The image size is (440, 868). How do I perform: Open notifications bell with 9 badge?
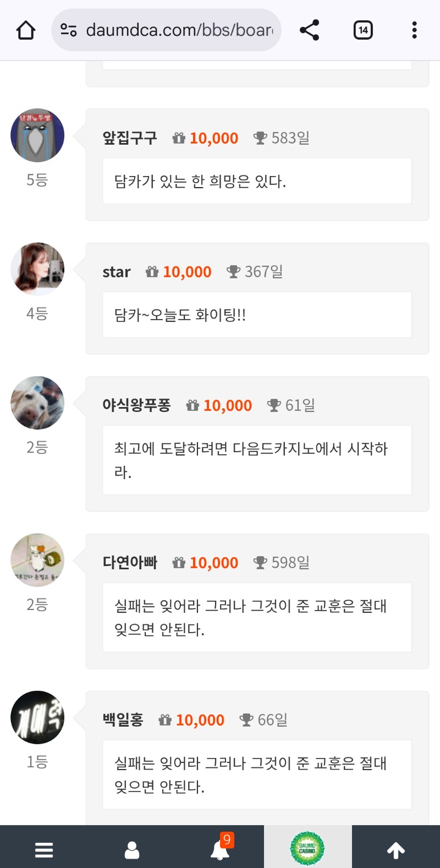tap(221, 849)
